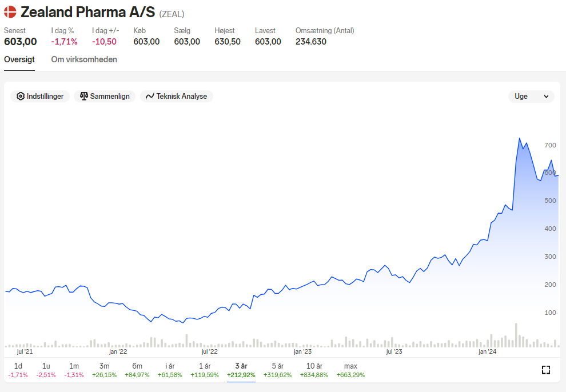566x392 pixels.
Task: Click the Sælg price label
Action: pos(182,31)
